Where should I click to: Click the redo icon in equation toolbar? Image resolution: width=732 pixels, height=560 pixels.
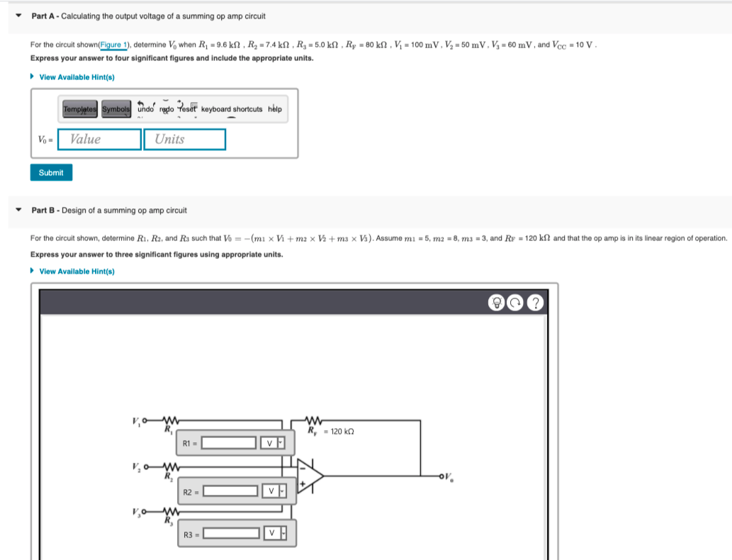tap(166, 109)
